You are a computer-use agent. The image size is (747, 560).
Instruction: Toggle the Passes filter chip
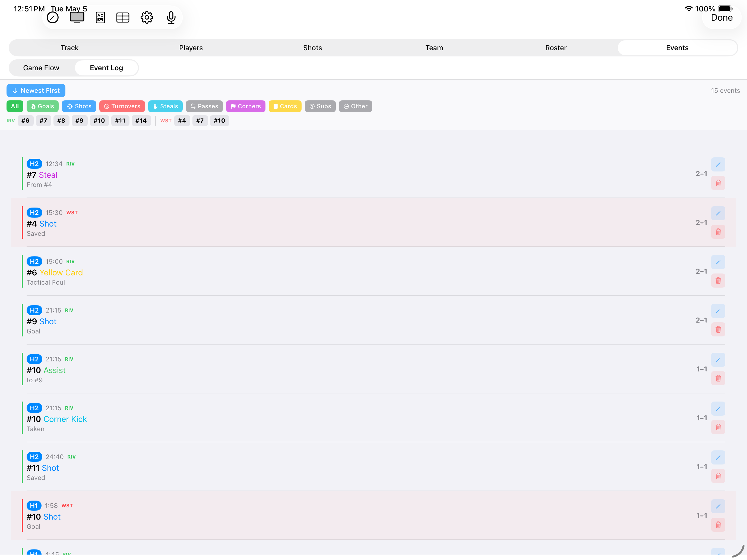[x=204, y=106]
